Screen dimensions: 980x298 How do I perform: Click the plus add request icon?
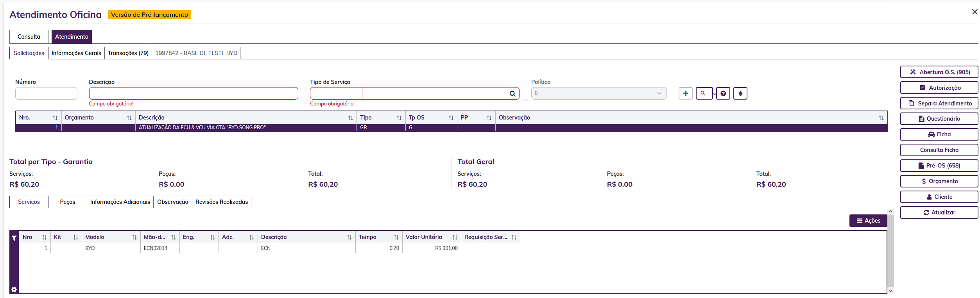coord(685,93)
